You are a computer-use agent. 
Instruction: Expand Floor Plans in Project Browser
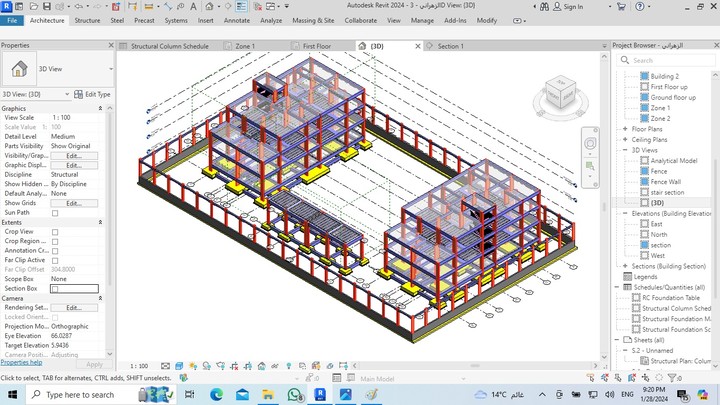click(625, 129)
